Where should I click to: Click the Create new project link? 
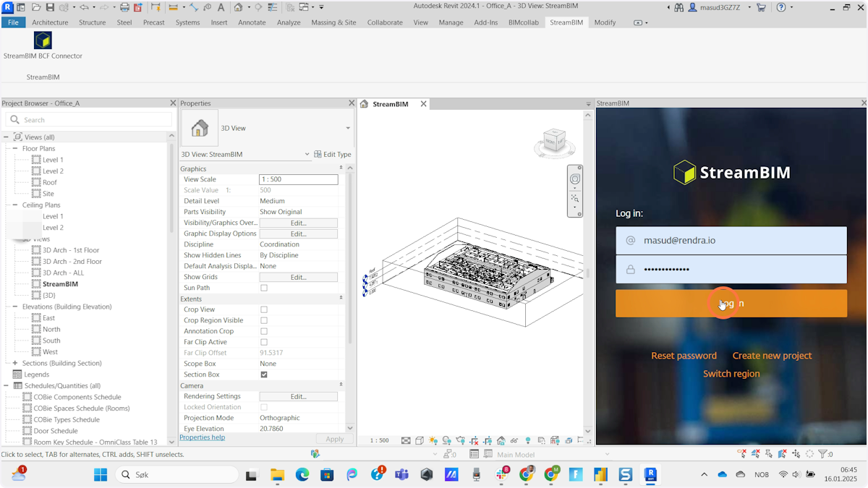pyautogui.click(x=772, y=356)
